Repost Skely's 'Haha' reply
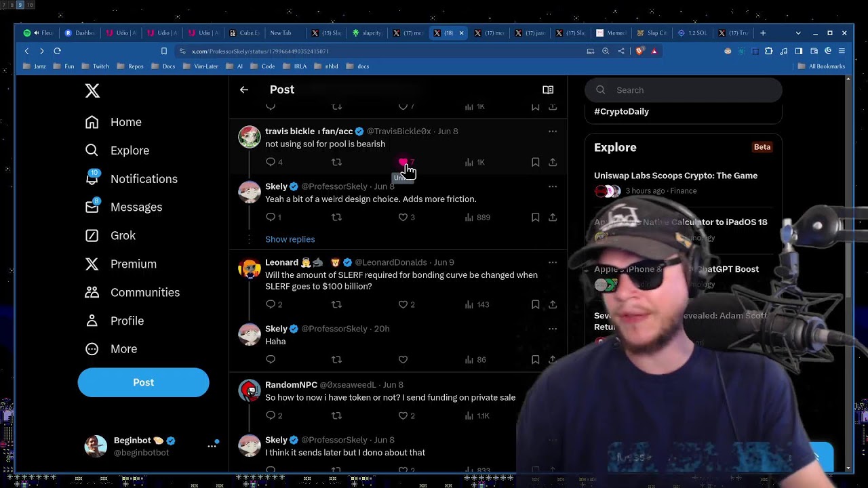Viewport: 868px width, 488px height. (x=336, y=359)
